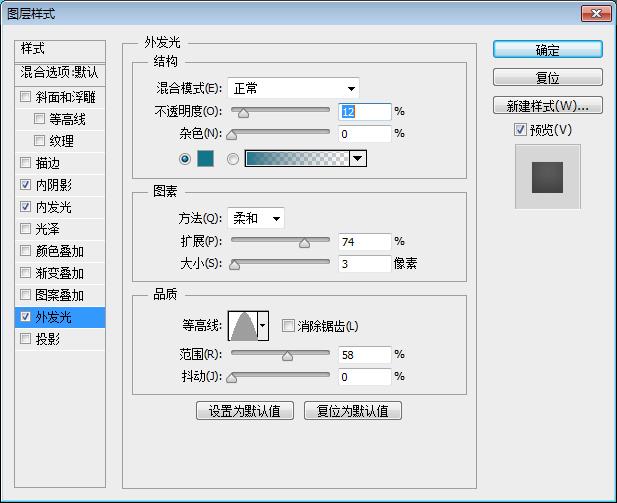Screen dimensions: 617x503
Task: Click the 抖动 value field
Action: tap(365, 377)
